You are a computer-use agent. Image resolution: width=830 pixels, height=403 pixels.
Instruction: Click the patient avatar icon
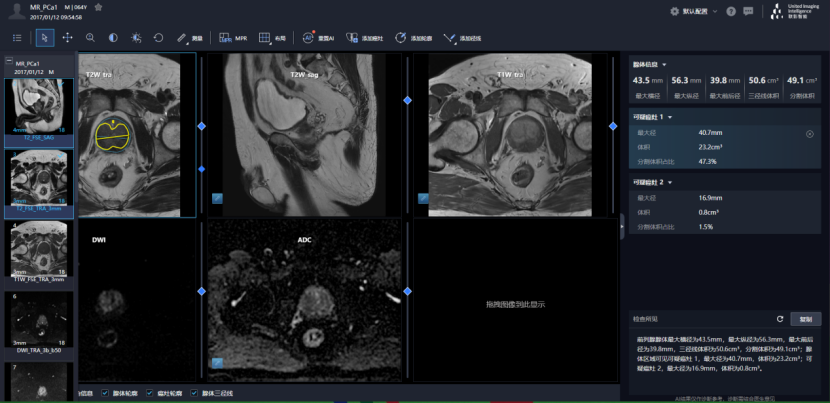click(x=17, y=12)
